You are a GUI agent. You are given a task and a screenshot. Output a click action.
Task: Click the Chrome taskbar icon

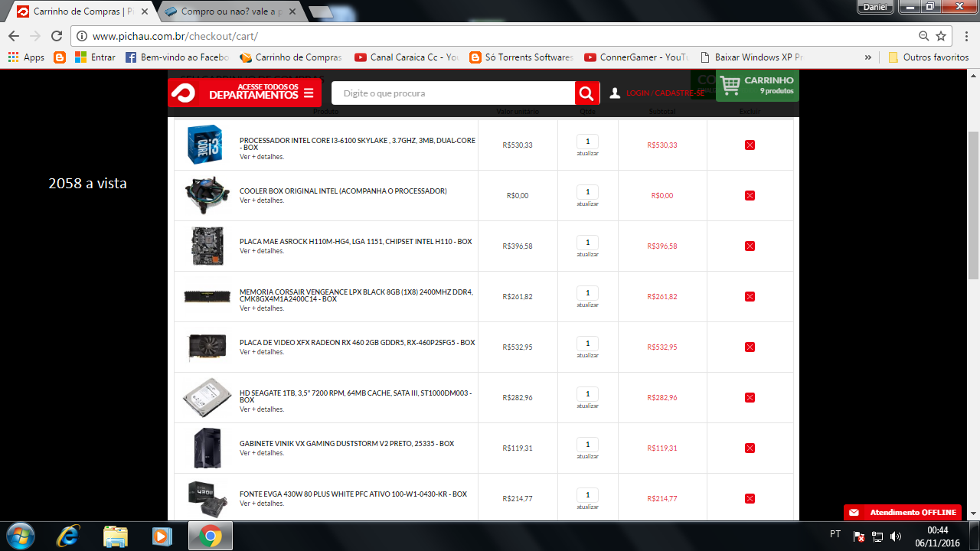click(x=210, y=536)
